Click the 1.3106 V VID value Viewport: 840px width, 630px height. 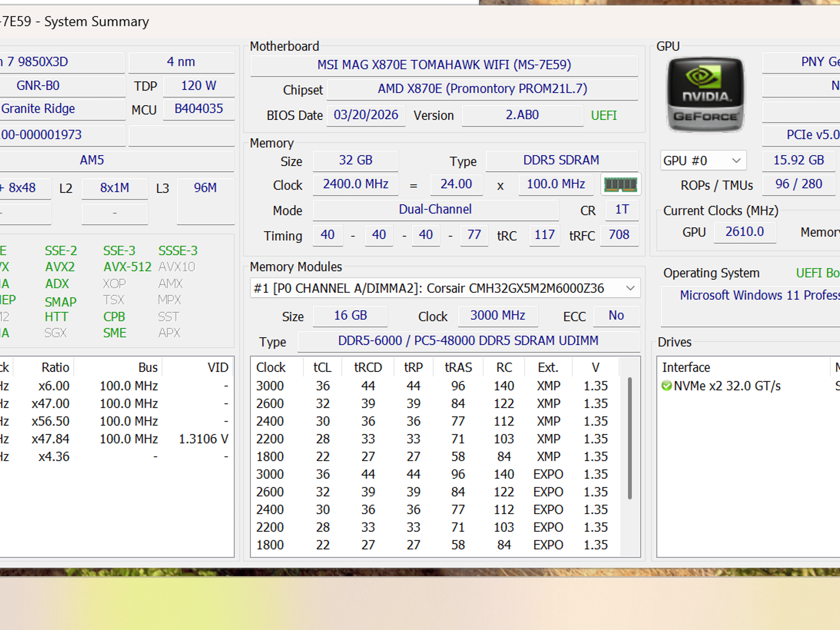[x=203, y=439]
